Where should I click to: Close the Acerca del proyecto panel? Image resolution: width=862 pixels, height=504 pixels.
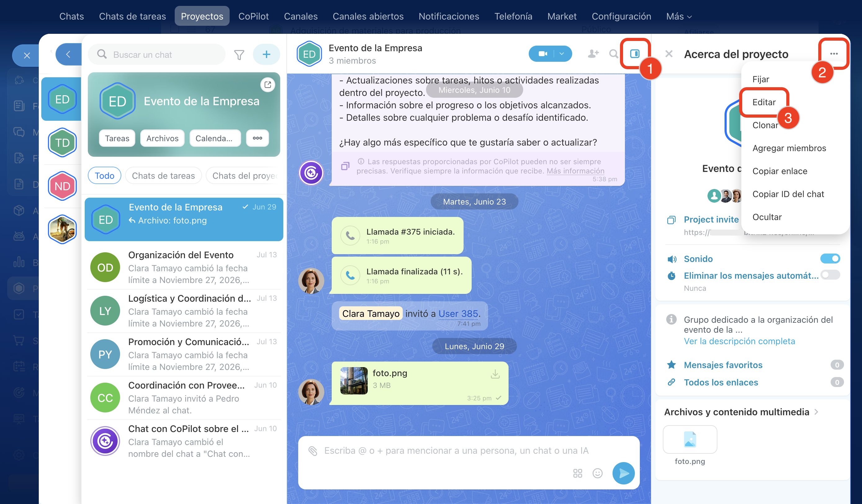(669, 54)
